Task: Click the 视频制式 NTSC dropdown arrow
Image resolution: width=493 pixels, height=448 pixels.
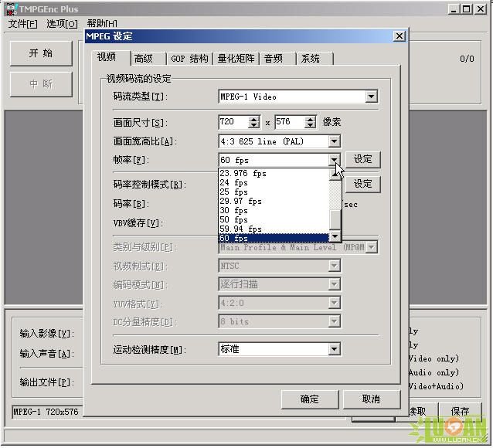Action: click(335, 266)
